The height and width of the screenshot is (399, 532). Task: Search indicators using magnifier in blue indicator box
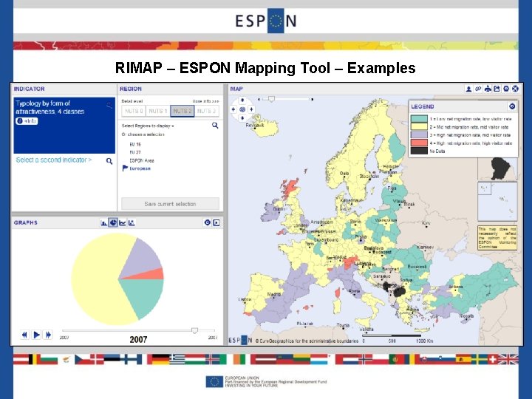(109, 105)
